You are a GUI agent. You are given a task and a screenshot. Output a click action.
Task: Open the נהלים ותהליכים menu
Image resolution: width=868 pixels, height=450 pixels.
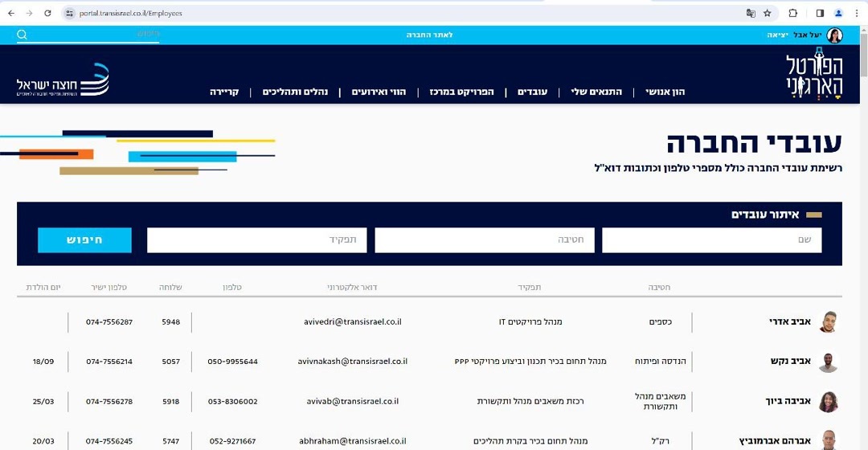pos(295,92)
